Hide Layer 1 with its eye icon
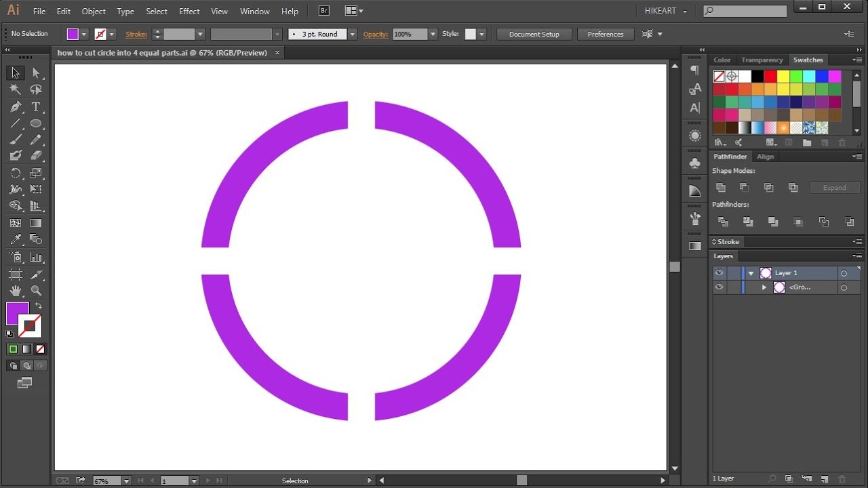This screenshot has width=868, height=488. coord(719,273)
